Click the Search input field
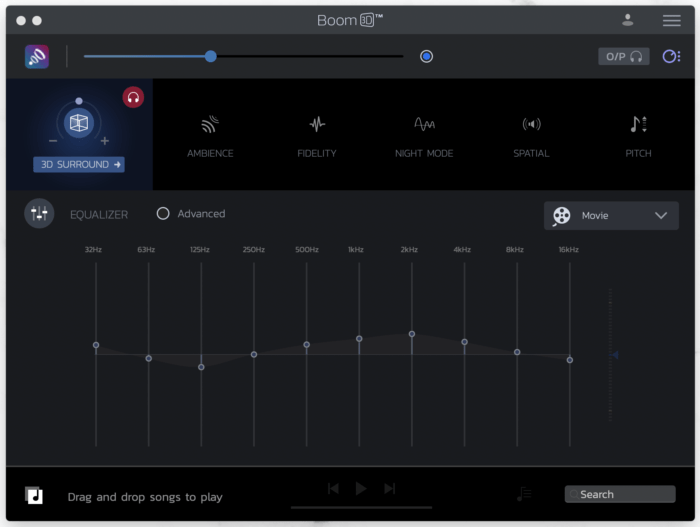The height and width of the screenshot is (527, 700). (x=620, y=494)
